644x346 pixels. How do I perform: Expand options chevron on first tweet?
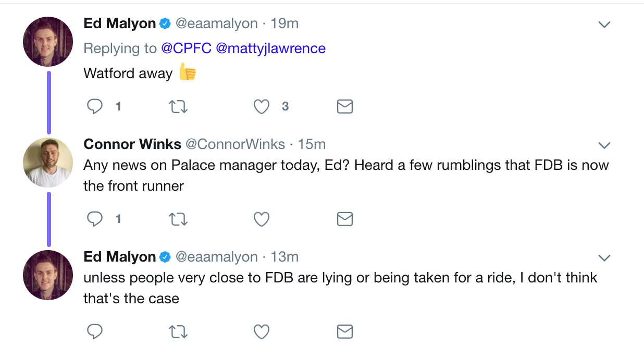click(604, 24)
